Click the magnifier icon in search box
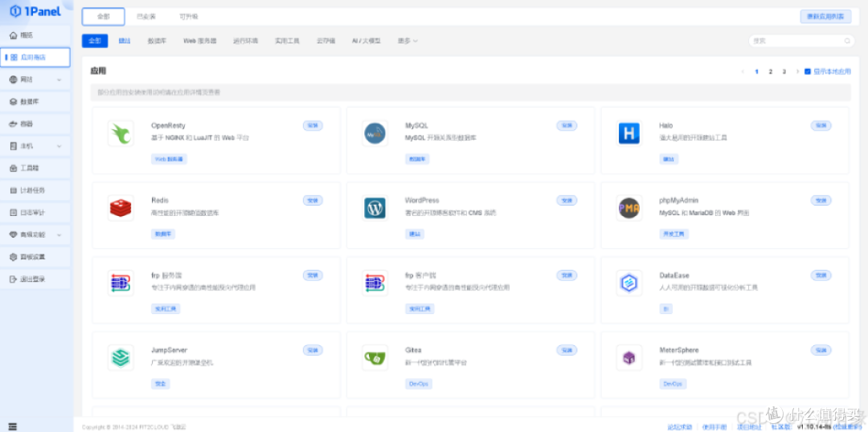Image resolution: width=868 pixels, height=432 pixels. pos(847,41)
